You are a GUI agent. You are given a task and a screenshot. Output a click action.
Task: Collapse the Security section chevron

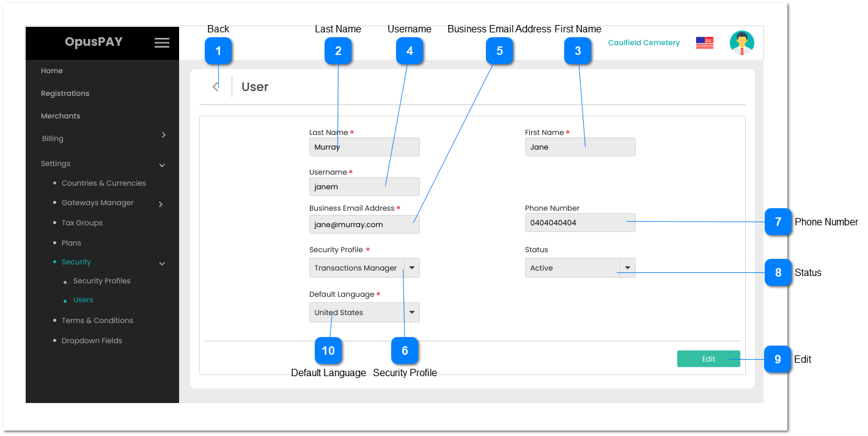click(162, 264)
